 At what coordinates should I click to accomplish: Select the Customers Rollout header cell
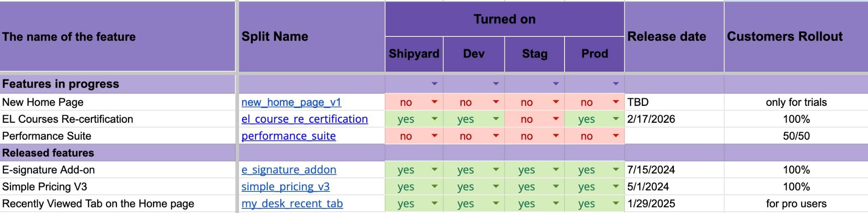coord(795,37)
